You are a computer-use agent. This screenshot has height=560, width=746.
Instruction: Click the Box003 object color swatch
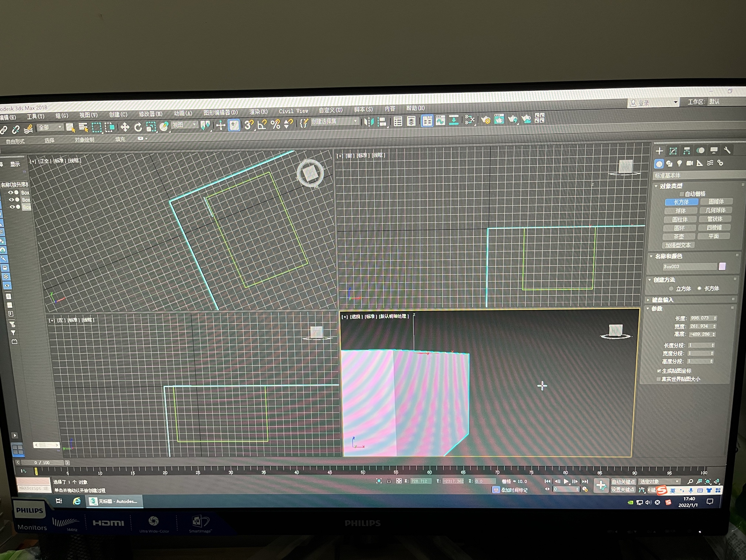722,266
